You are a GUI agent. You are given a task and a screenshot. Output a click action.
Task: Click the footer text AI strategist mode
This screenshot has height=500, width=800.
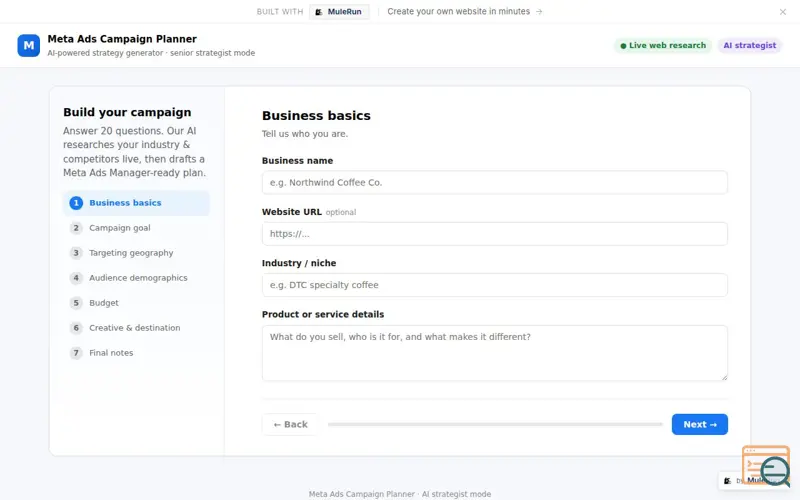tap(456, 494)
